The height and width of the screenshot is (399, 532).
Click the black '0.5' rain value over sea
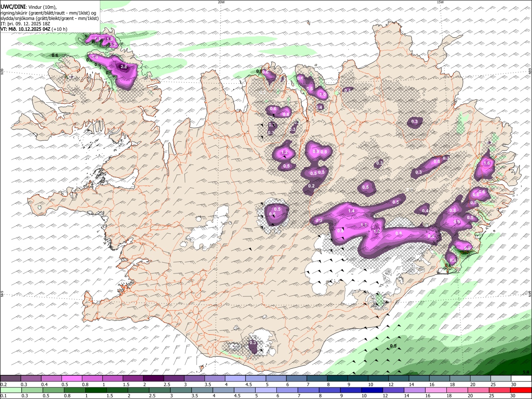(x=393, y=346)
